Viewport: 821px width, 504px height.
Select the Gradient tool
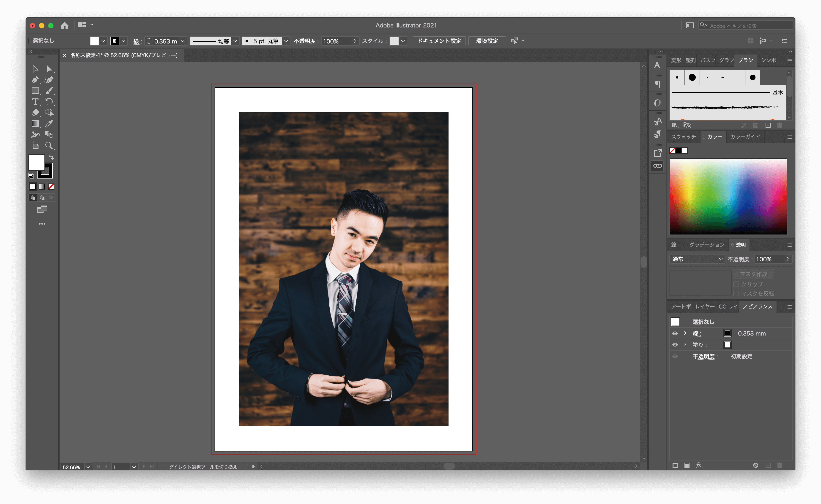35,124
